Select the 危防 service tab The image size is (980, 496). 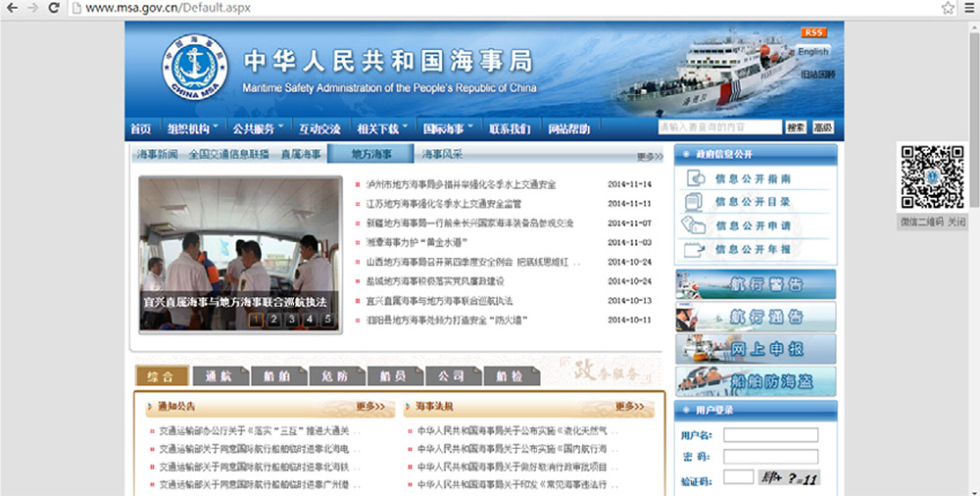point(335,375)
